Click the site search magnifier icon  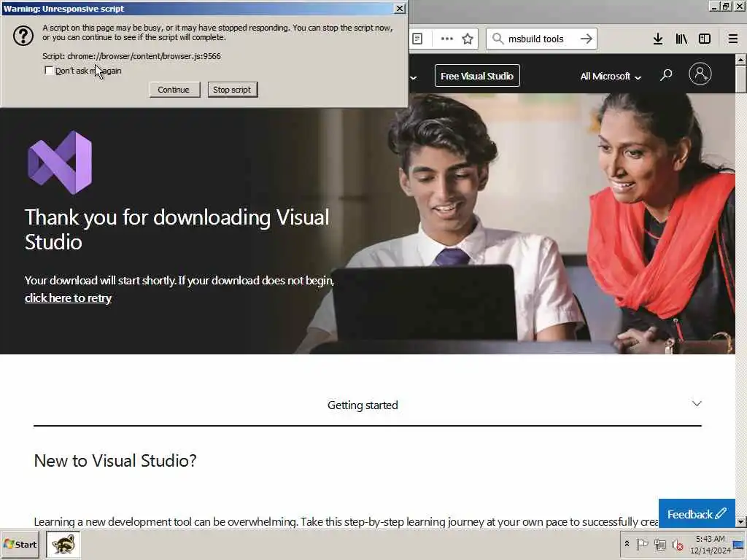point(666,75)
